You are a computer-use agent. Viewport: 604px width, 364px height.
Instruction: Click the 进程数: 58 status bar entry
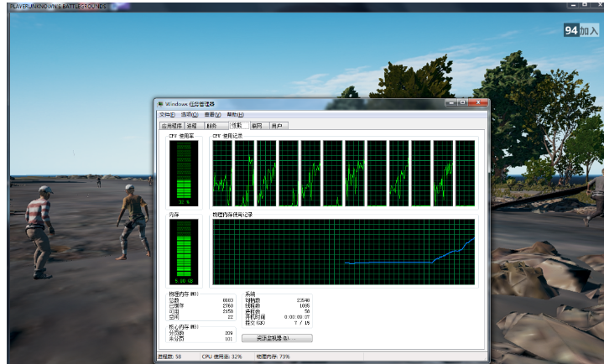(169, 356)
